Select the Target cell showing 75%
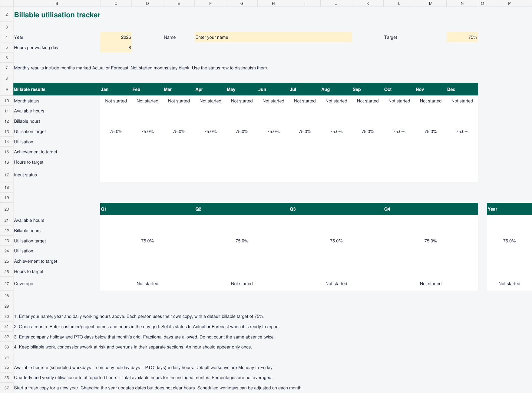This screenshot has height=393, width=532. (x=462, y=37)
